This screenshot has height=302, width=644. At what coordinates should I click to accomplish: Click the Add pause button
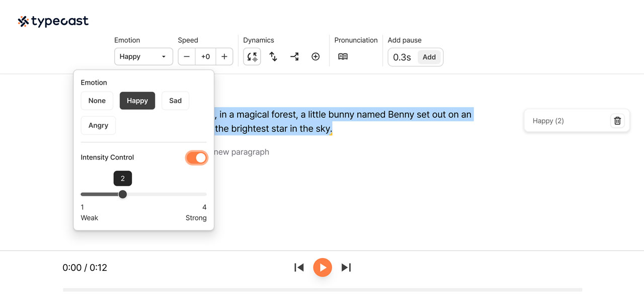[429, 57]
